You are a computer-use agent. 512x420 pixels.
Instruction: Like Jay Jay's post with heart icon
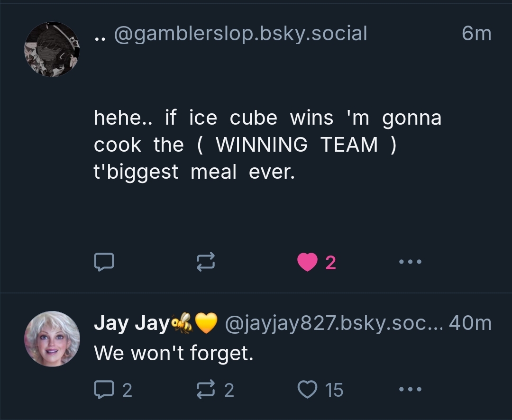pyautogui.click(x=307, y=389)
